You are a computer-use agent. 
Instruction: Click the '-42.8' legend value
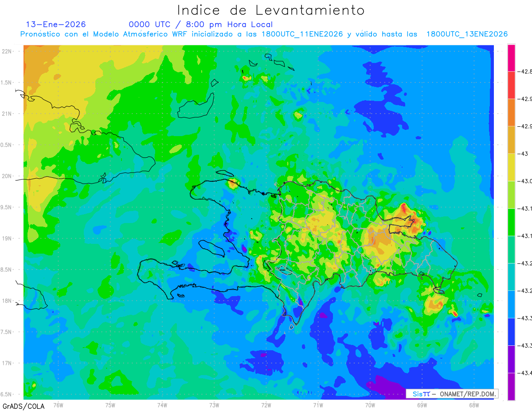pos(525,71)
